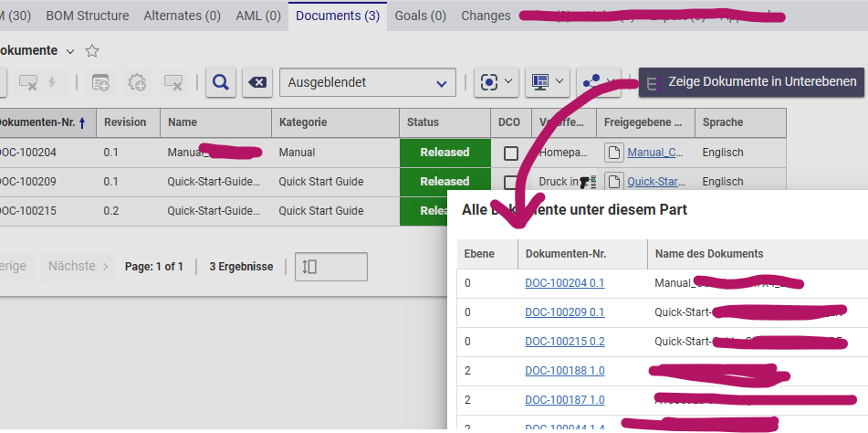
Task: Tick the DCO checkbox for DOC-100209
Action: pyautogui.click(x=511, y=182)
